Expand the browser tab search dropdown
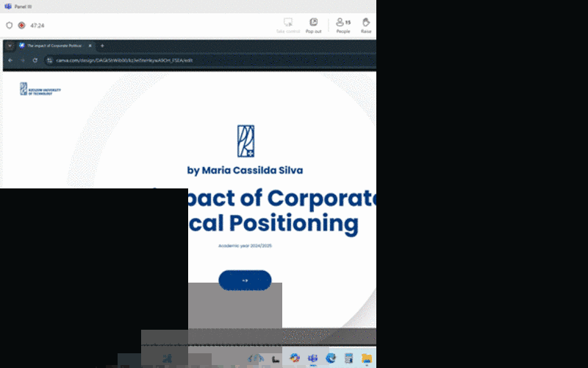Image resolution: width=588 pixels, height=368 pixels. pyautogui.click(x=10, y=46)
